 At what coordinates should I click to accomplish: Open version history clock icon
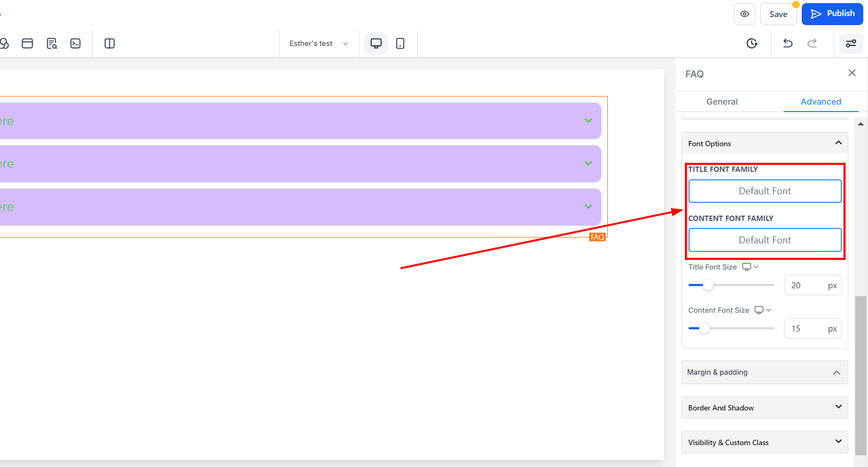tap(752, 43)
